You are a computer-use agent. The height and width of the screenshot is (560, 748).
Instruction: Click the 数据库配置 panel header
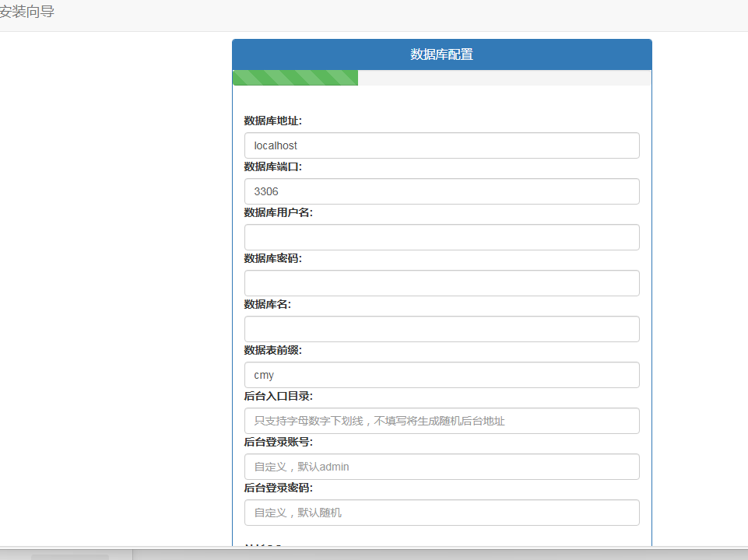442,54
